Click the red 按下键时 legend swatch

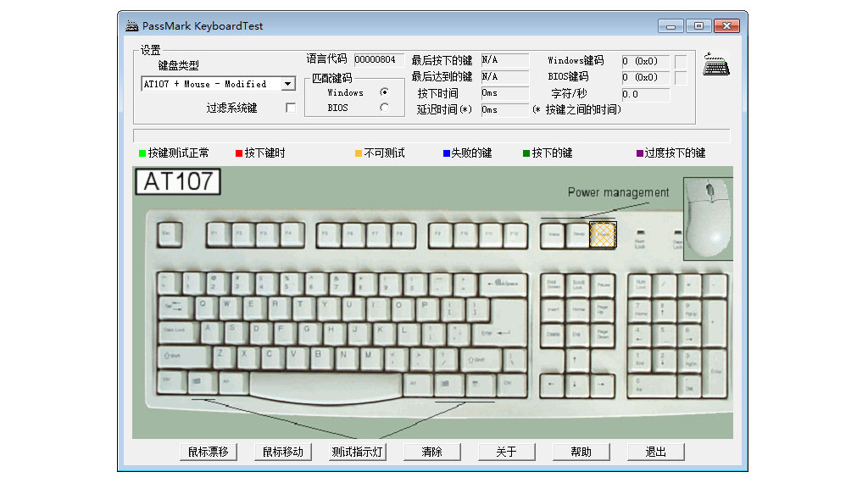pyautogui.click(x=239, y=153)
